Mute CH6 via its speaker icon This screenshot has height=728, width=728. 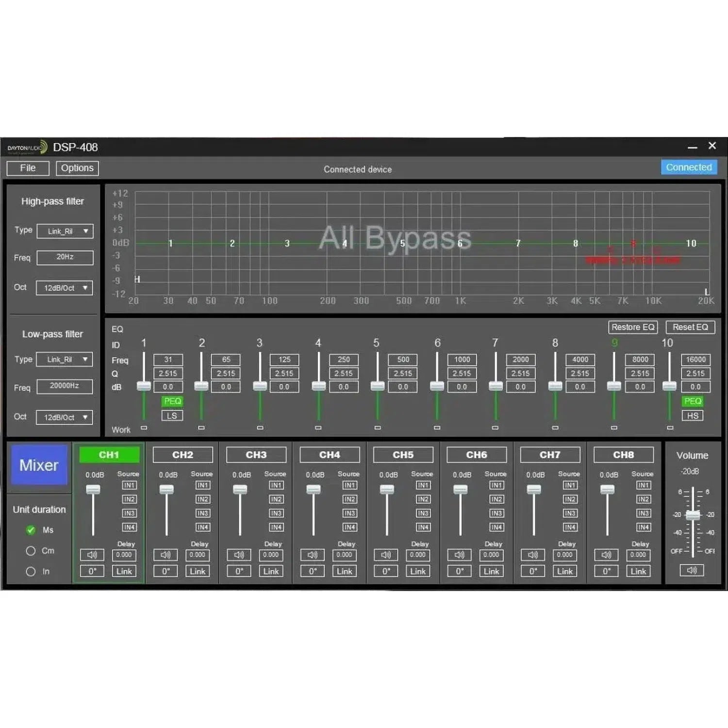click(x=460, y=555)
